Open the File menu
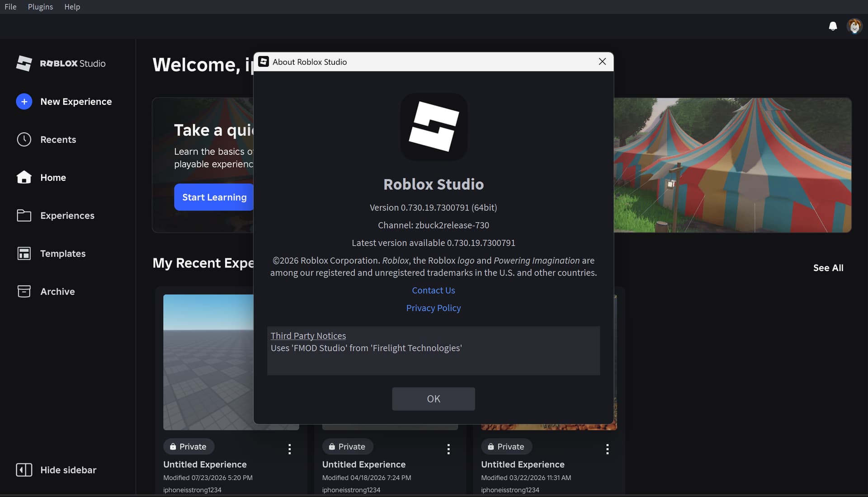This screenshot has width=868, height=497. coord(10,7)
